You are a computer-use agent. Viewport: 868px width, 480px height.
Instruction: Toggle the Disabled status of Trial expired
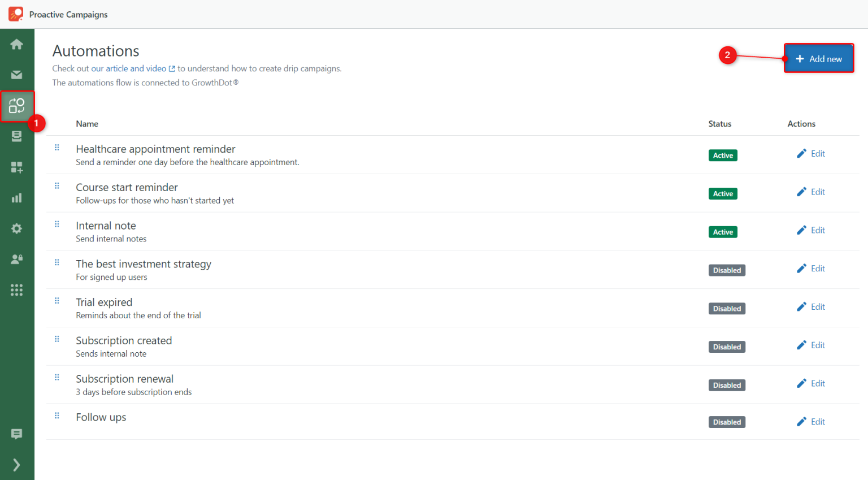727,308
